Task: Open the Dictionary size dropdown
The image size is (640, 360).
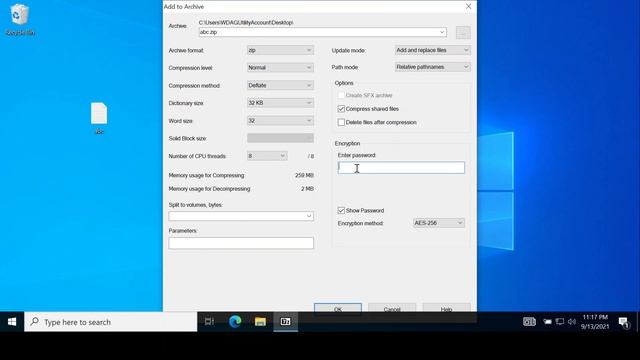Action: point(280,103)
